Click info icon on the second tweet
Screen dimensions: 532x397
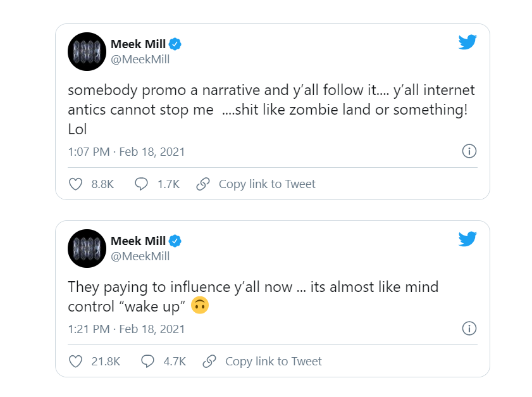(x=469, y=329)
